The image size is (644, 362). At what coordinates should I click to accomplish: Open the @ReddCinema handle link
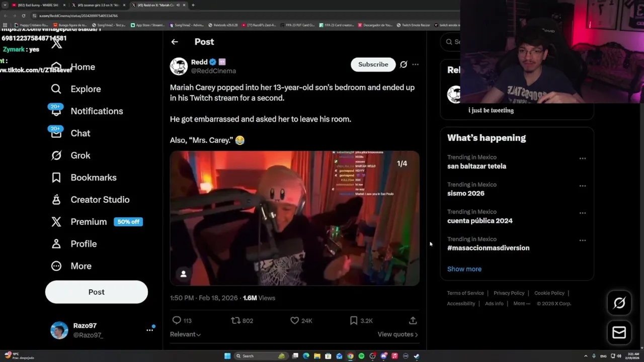213,71
